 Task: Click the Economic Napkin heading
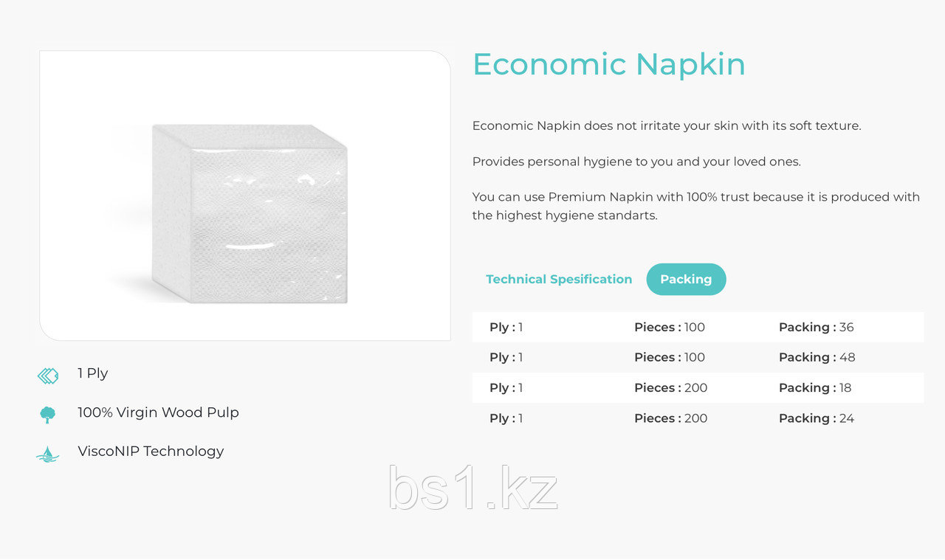click(x=609, y=64)
